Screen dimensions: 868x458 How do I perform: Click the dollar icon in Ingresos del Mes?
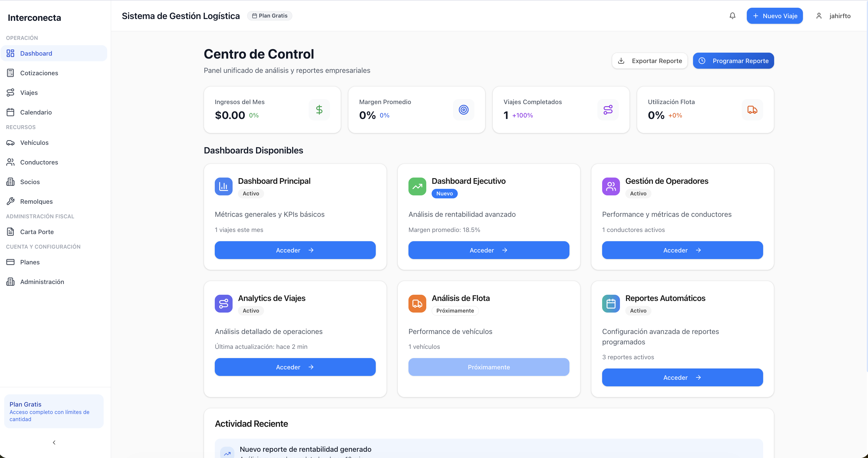pos(319,110)
